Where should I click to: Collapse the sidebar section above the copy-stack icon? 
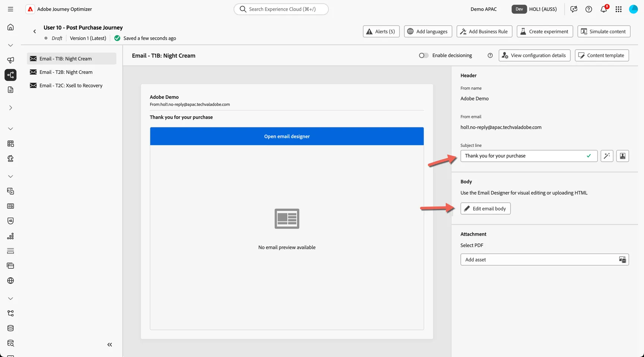pos(10,176)
